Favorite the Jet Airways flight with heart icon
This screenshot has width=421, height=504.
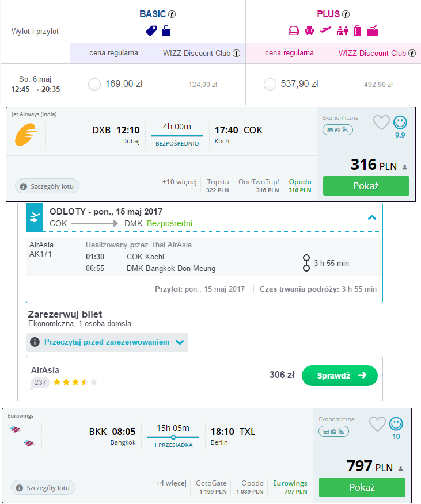[381, 123]
